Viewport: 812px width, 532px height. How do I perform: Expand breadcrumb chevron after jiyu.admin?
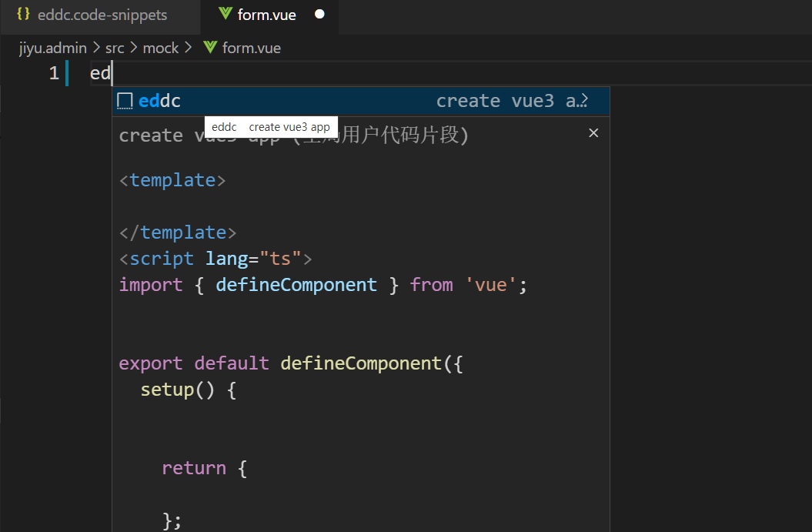click(x=96, y=48)
